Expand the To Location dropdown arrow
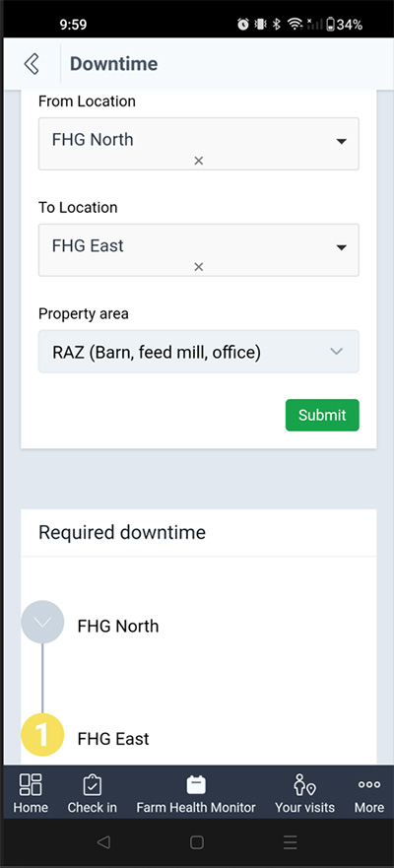This screenshot has height=868, width=394. coord(342,247)
